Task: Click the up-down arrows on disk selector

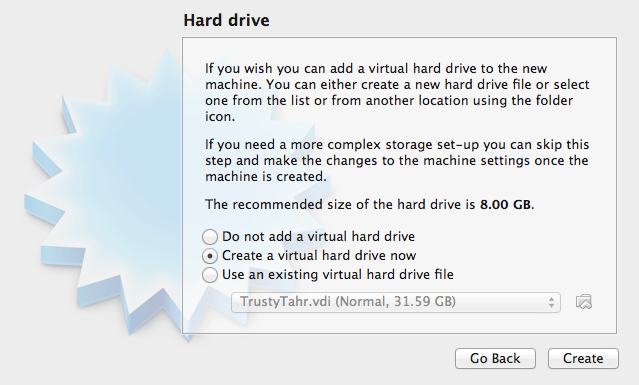Action: [x=551, y=302]
